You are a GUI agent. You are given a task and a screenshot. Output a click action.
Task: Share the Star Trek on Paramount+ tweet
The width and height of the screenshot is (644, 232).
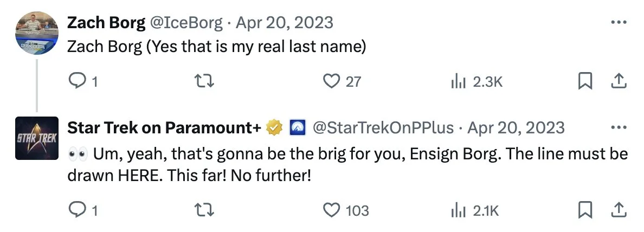pos(618,210)
